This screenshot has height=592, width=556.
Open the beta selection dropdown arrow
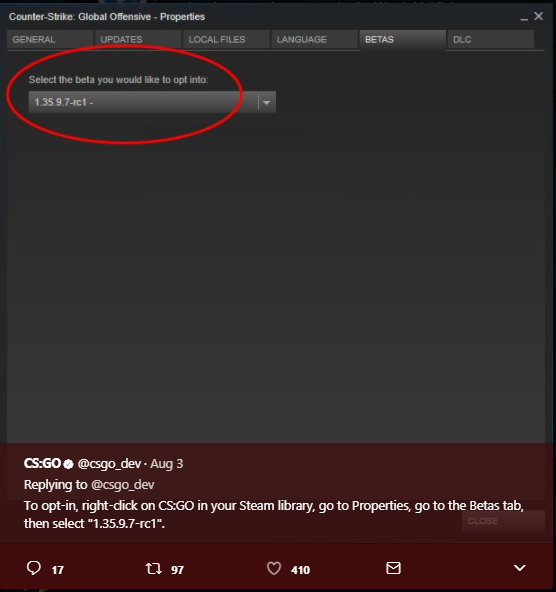pos(266,102)
